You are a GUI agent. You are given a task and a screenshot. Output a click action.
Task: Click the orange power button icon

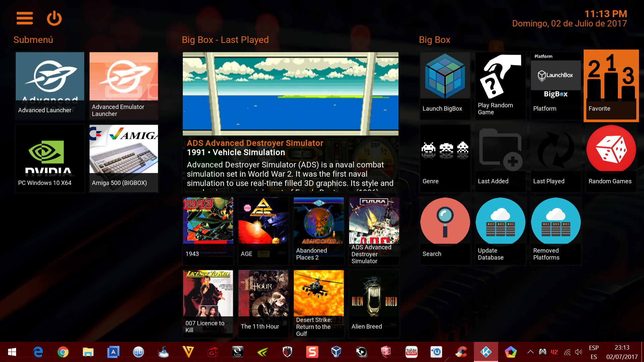coord(54,18)
